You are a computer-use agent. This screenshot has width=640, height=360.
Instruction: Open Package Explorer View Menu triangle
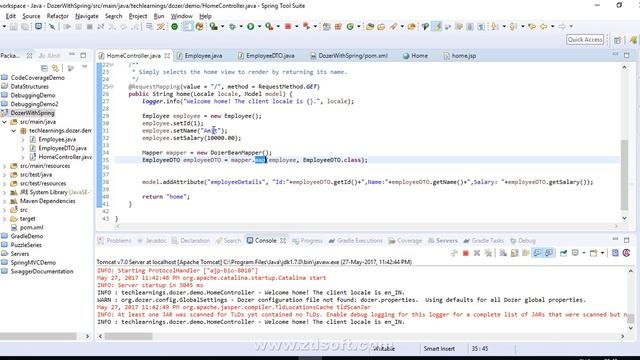click(84, 67)
